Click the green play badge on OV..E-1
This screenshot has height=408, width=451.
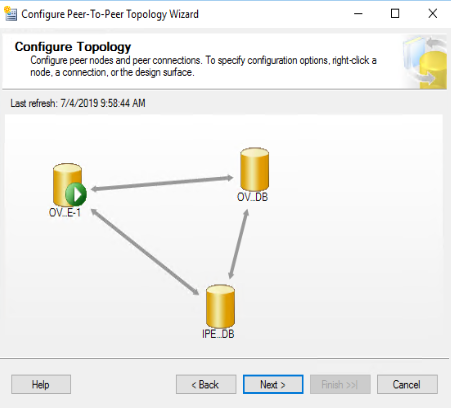tap(76, 194)
